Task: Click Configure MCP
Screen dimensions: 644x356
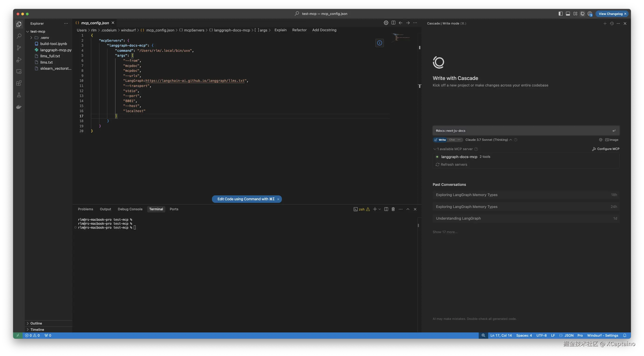Action: coord(606,149)
